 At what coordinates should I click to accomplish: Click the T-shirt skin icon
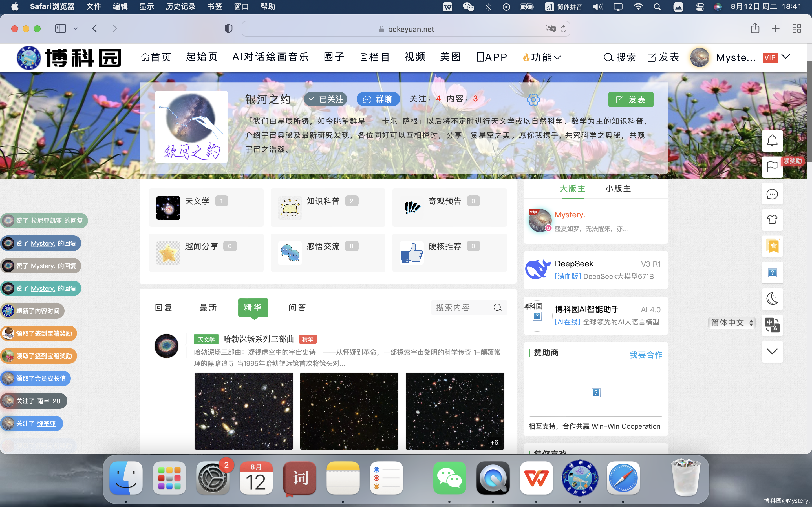pos(772,220)
